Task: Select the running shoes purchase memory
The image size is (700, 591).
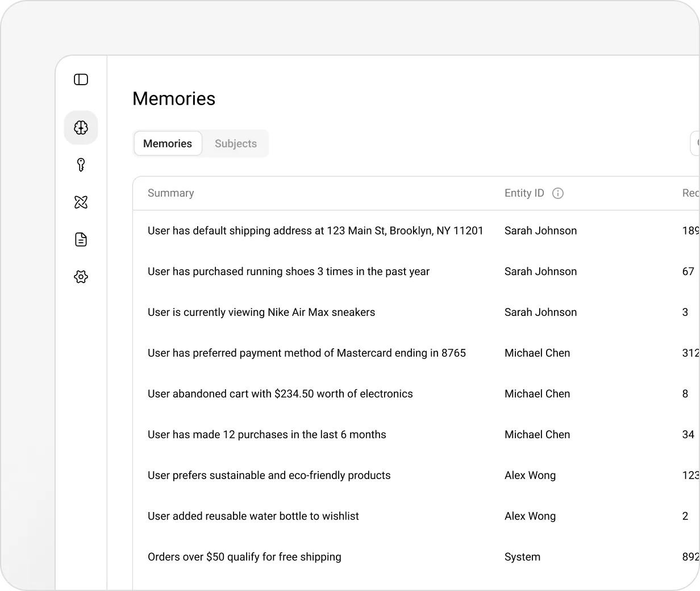Action: point(288,272)
